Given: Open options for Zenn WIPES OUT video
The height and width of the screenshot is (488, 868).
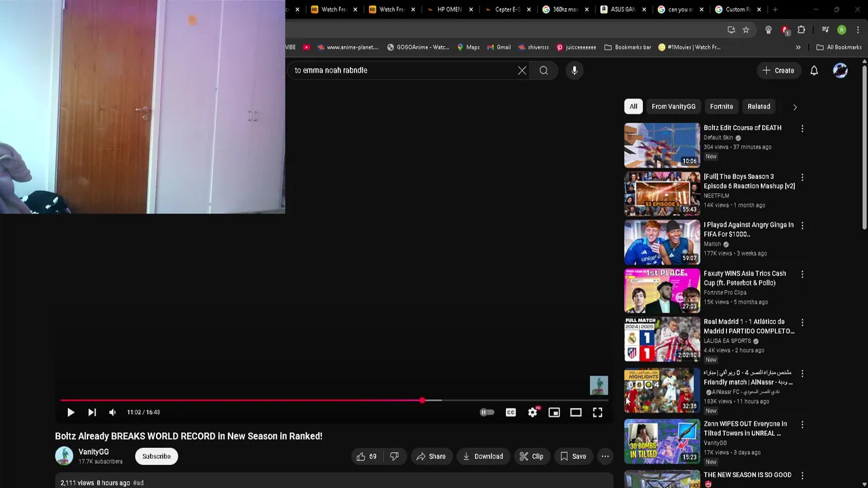Looking at the screenshot, I should (x=802, y=425).
